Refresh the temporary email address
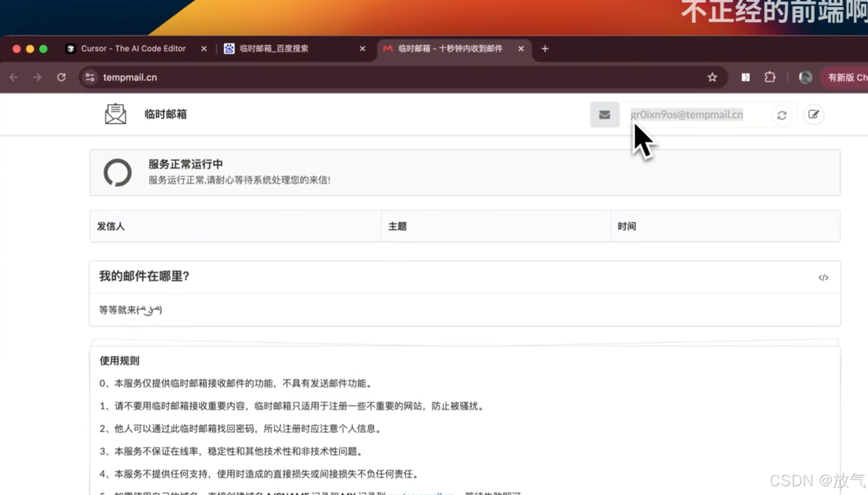 tap(782, 115)
